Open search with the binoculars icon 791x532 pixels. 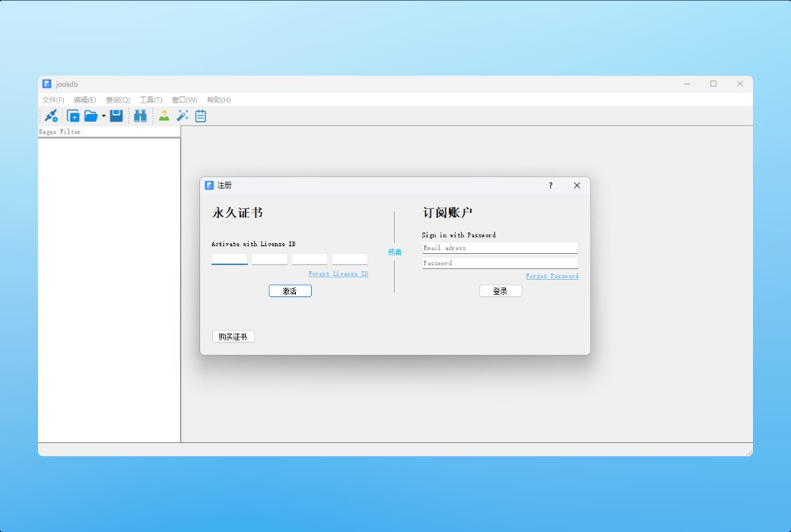[140, 116]
